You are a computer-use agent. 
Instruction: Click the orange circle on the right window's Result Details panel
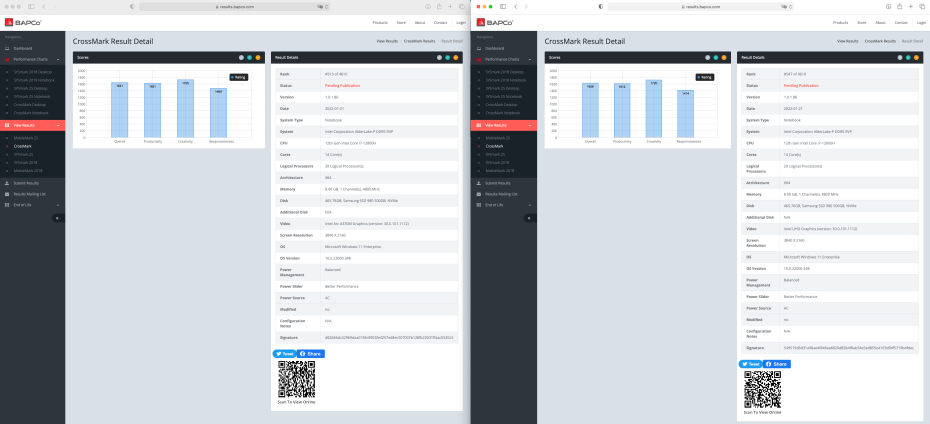(x=916, y=58)
